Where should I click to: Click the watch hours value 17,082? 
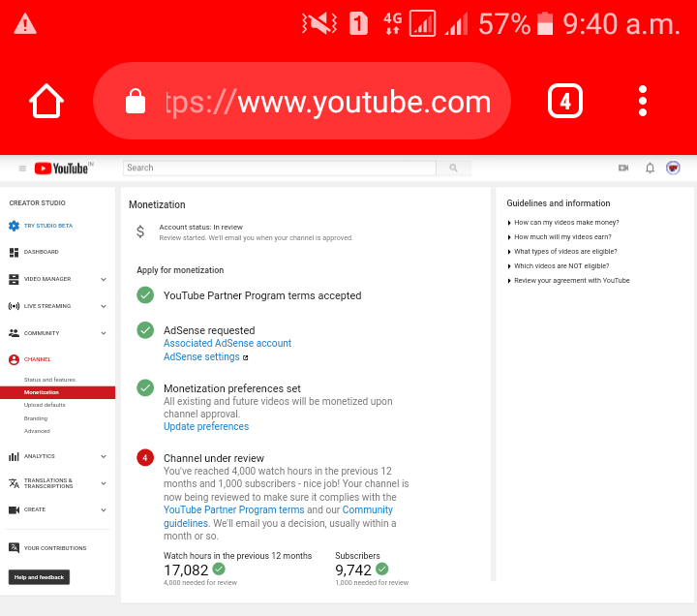pyautogui.click(x=186, y=570)
